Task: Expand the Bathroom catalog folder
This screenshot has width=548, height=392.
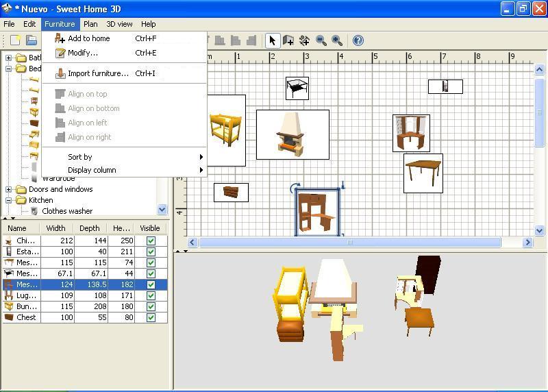Action: (9, 58)
